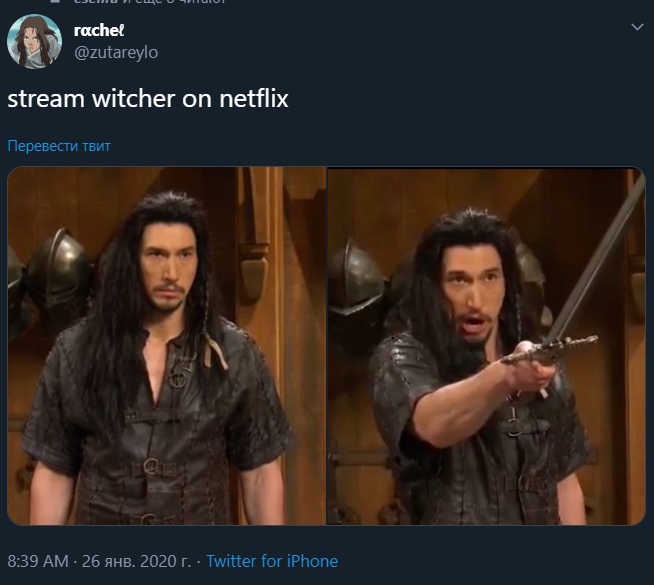Click the sword blade in the right photo

coord(601,254)
